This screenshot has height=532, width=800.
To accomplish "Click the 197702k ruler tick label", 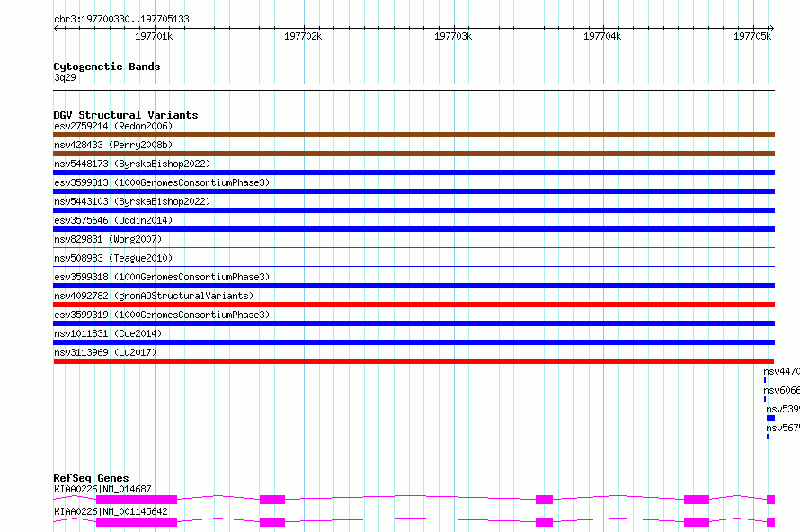I will pos(303,36).
